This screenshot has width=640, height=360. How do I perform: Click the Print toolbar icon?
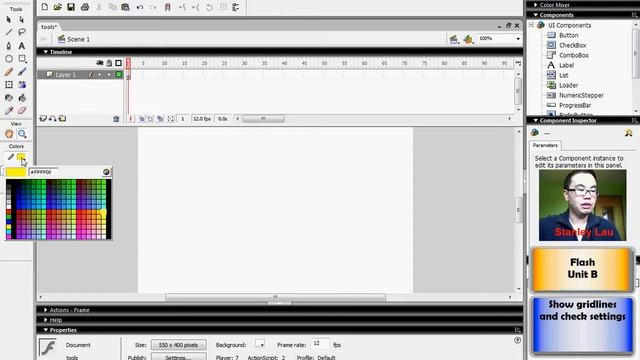pyautogui.click(x=85, y=7)
